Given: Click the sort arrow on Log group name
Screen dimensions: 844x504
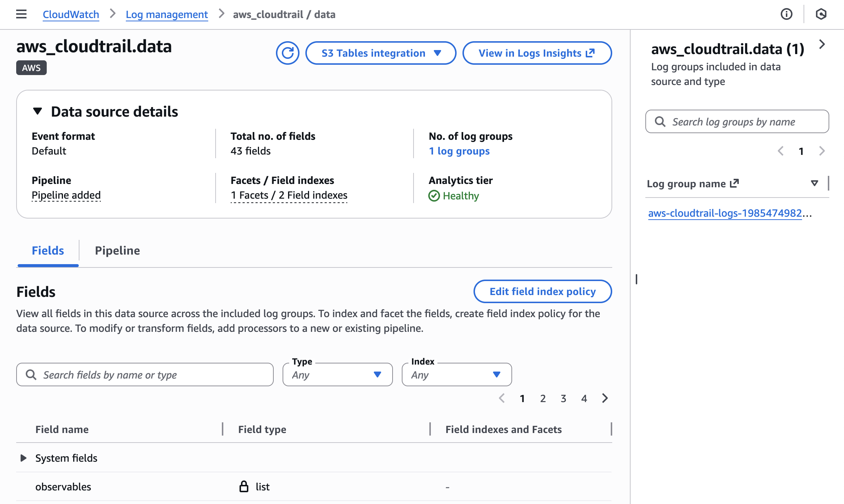Looking at the screenshot, I should point(815,183).
